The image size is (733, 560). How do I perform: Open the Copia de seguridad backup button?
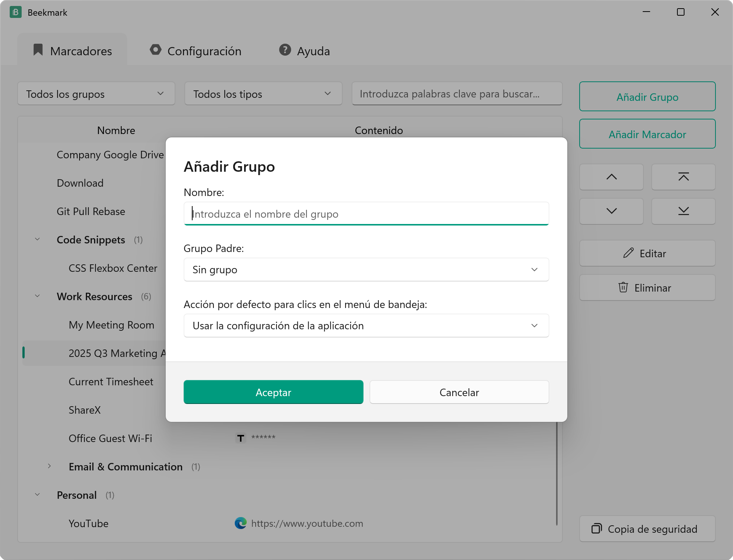coord(647,529)
